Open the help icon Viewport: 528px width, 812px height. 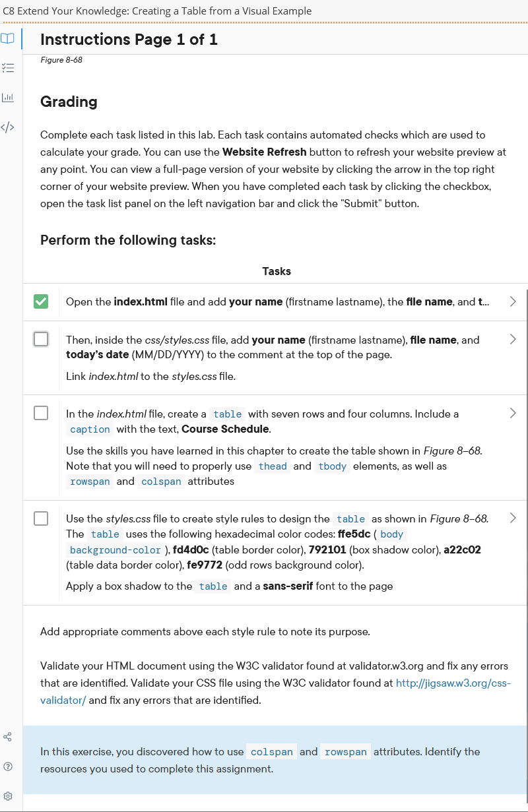click(8, 766)
